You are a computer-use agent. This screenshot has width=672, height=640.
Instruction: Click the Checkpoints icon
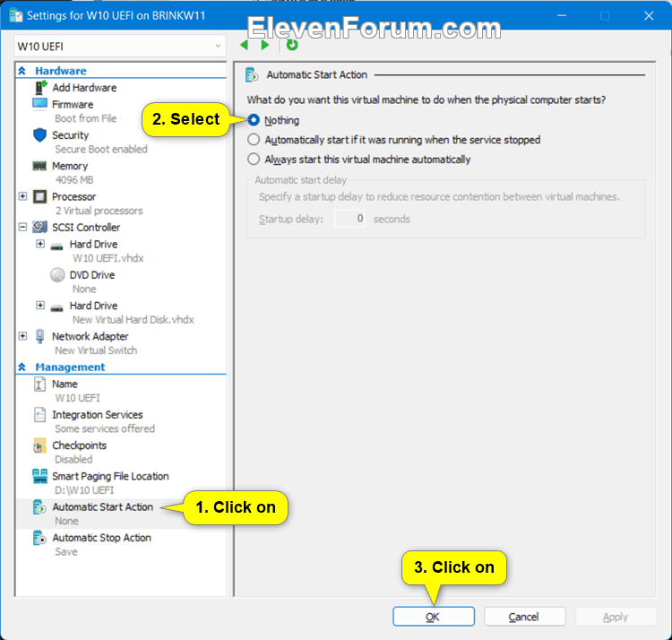tap(39, 445)
